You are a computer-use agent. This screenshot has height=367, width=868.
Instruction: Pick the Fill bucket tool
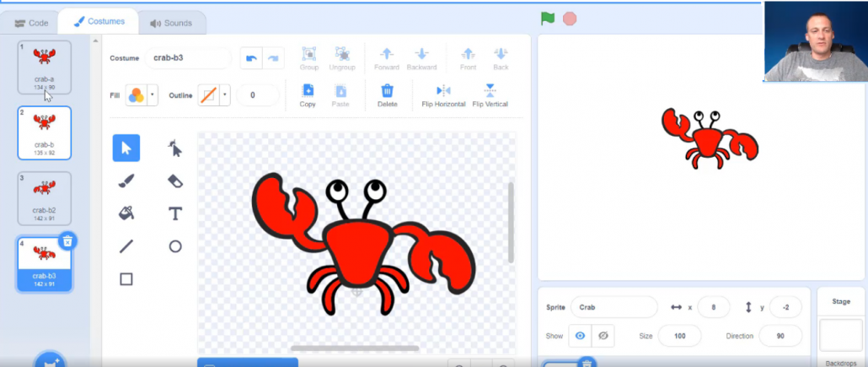pyautogui.click(x=126, y=213)
